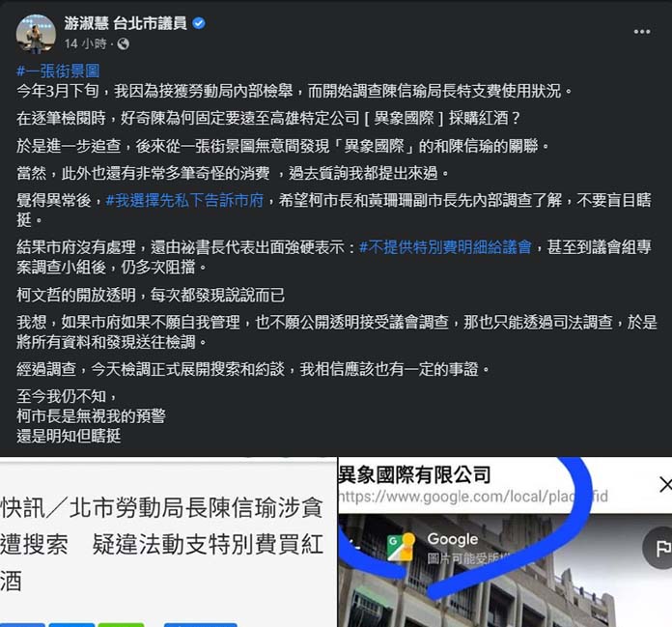
Task: Close the 異象國際有限公司 panel with X
Action: coord(665,485)
